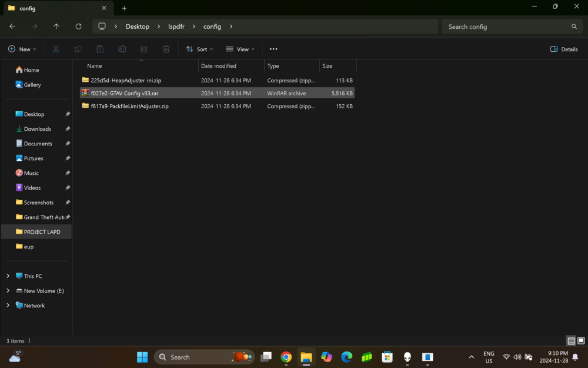Click the Rename icon in the toolbar
Viewport: 588px width, 368px height.
pyautogui.click(x=122, y=49)
